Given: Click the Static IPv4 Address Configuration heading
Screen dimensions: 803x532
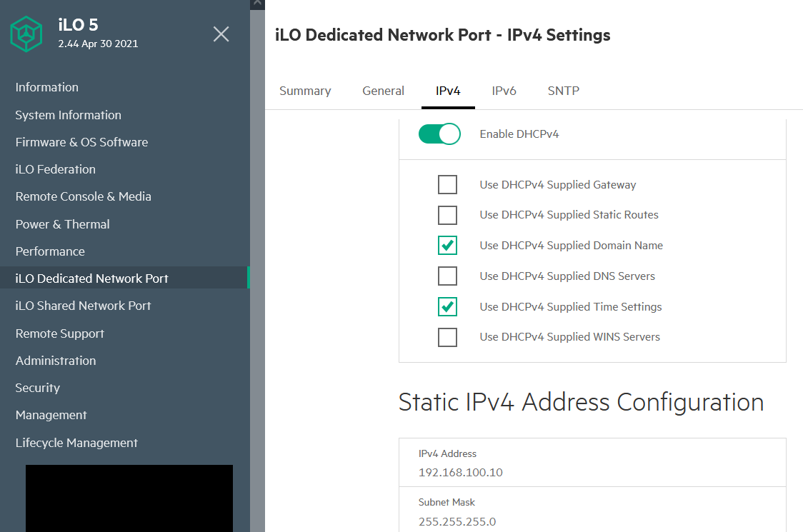Looking at the screenshot, I should tap(581, 402).
